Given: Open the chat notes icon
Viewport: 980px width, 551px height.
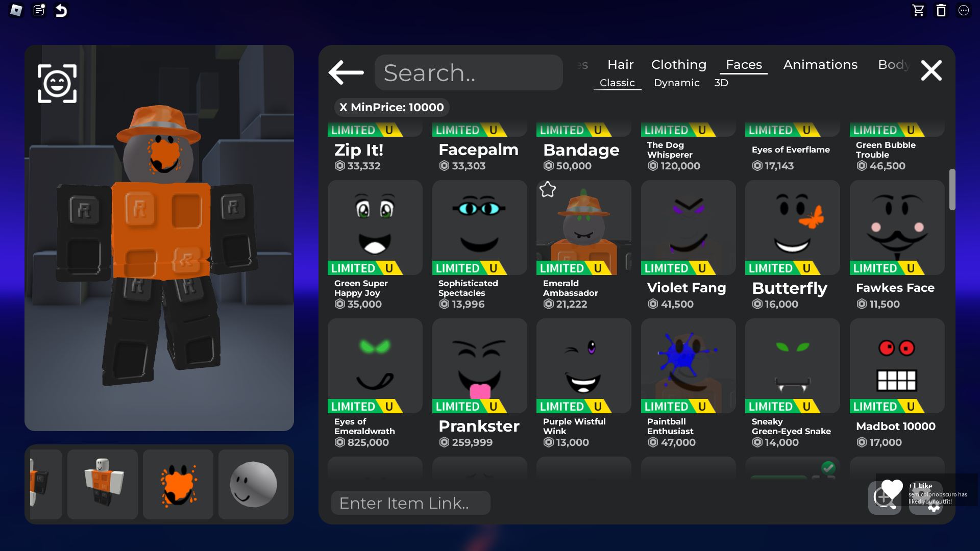Looking at the screenshot, I should coord(39,10).
